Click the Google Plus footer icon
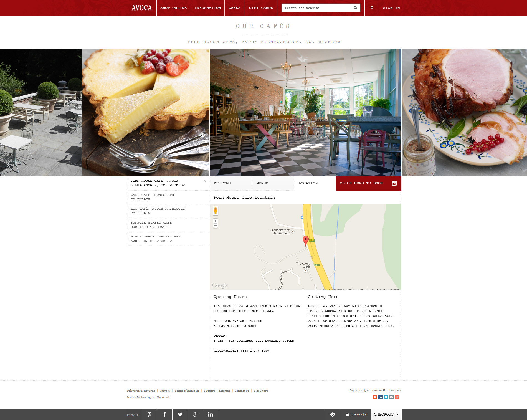 [195, 414]
